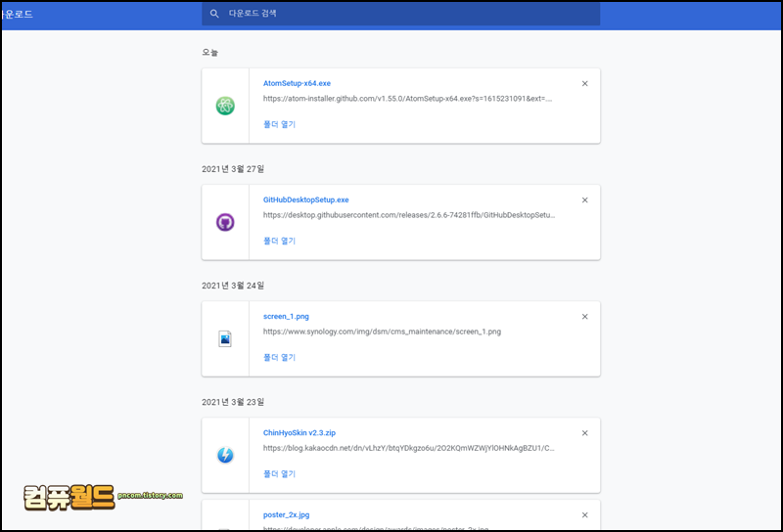Viewport: 783px width, 532px height.
Task: Click the 오늘 date heading
Action: (209, 53)
